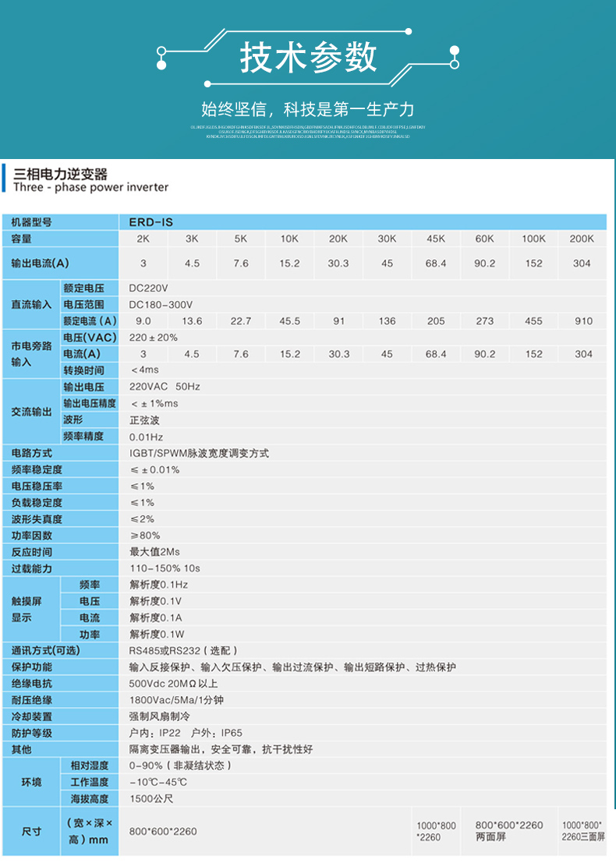The image size is (616, 863).
Task: Select the 110-150% 10s overload value
Action: 165,568
